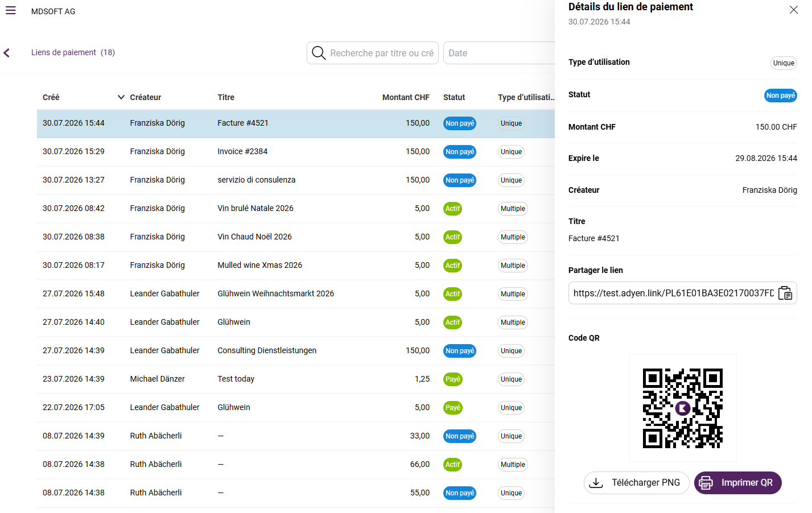Click the Unique usage tag in details panel
The image size is (812, 513).
(784, 63)
